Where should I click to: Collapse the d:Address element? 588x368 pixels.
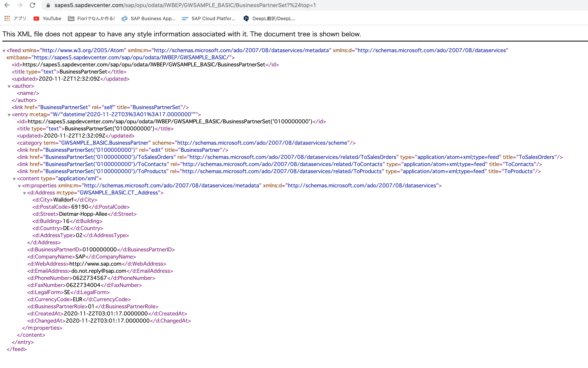pyautogui.click(x=24, y=193)
